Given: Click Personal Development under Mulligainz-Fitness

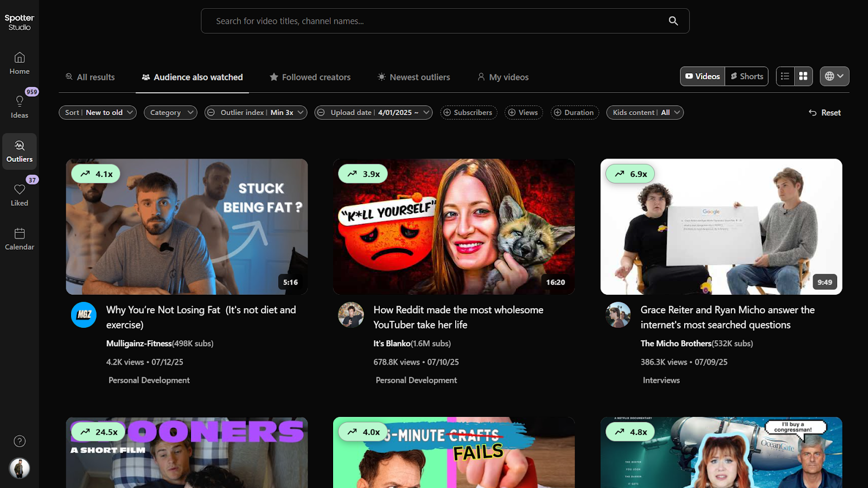Looking at the screenshot, I should (x=149, y=380).
